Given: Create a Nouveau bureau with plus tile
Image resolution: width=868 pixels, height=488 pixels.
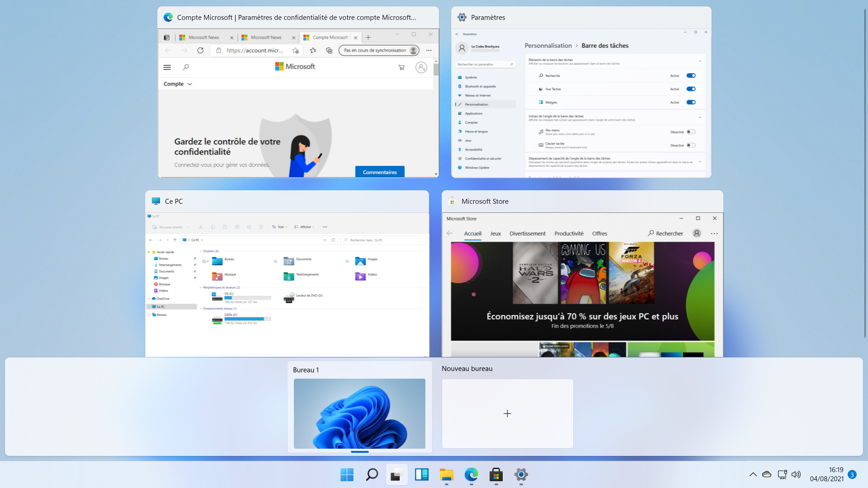Looking at the screenshot, I should pos(507,413).
